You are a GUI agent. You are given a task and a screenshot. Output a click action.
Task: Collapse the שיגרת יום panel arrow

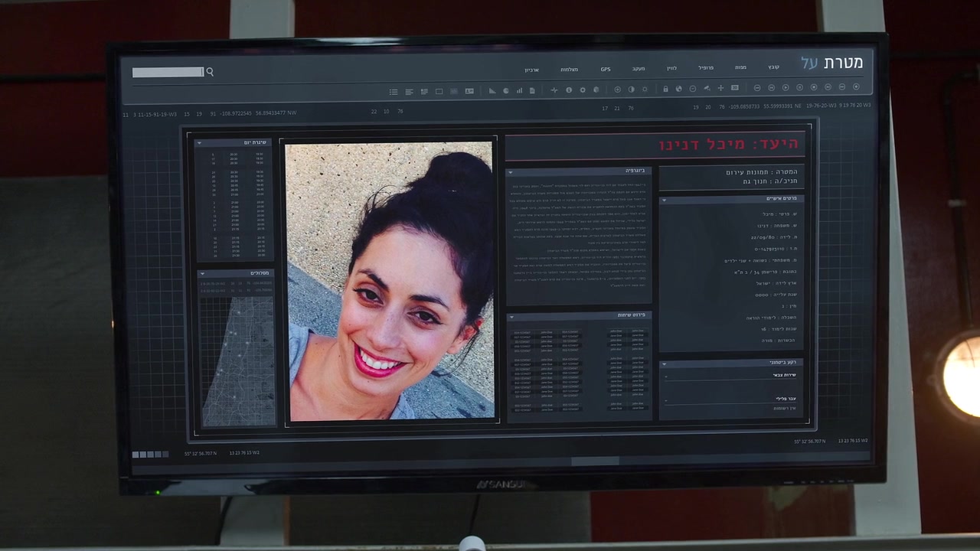199,143
